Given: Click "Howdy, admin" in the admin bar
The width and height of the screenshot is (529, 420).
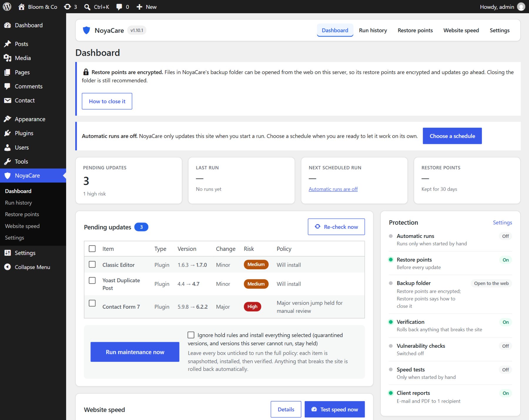Looking at the screenshot, I should pos(497,7).
